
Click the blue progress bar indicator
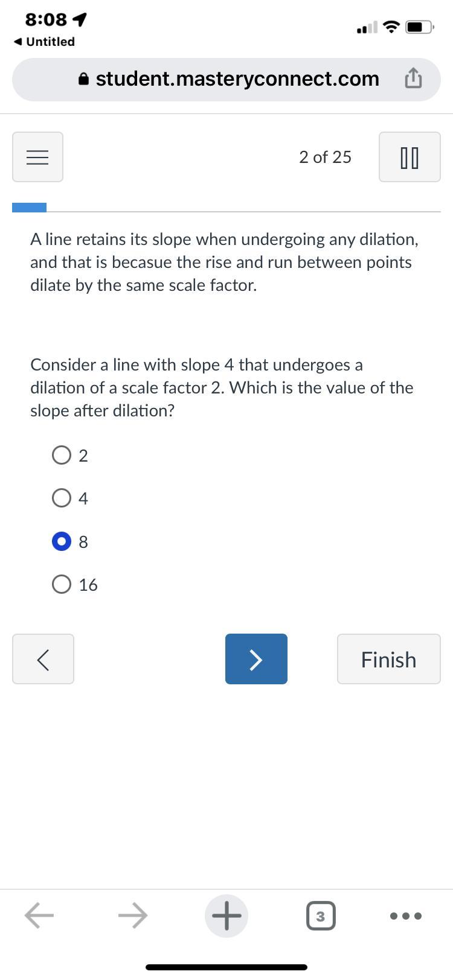pos(29,208)
